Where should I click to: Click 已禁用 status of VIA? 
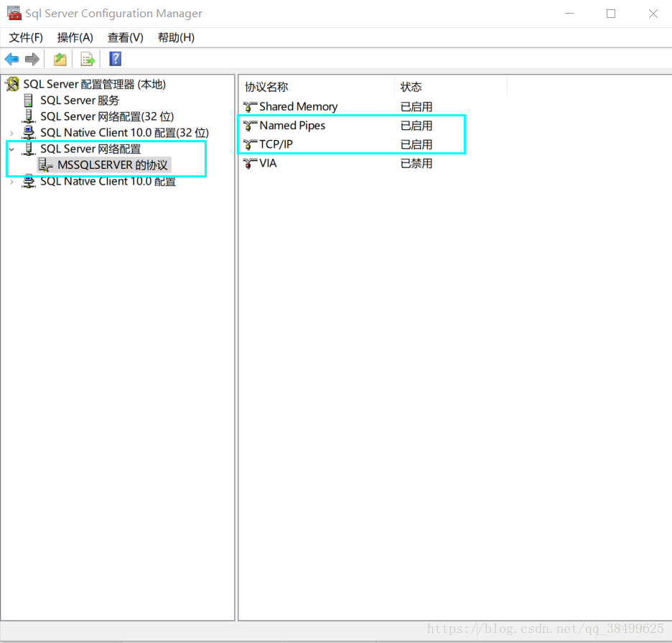tap(416, 163)
